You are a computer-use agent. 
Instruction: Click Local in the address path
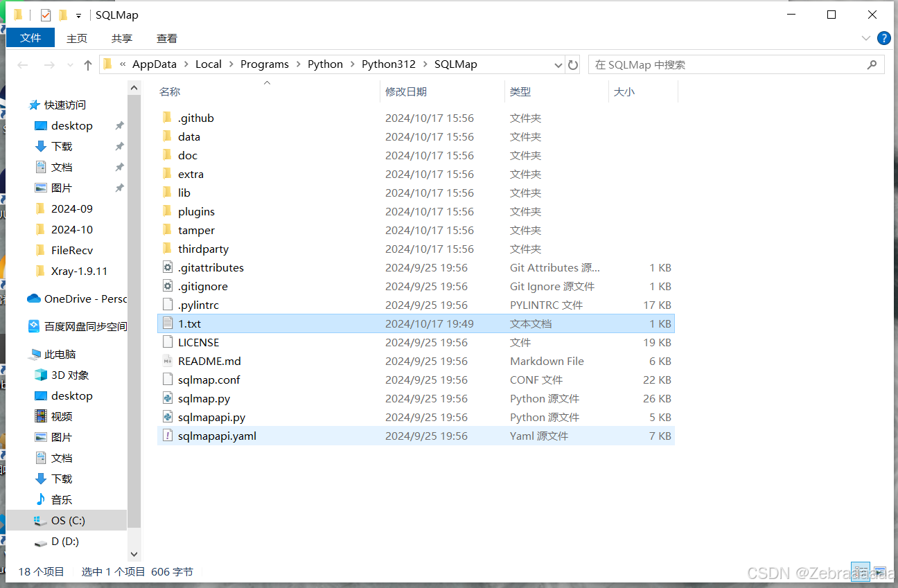pos(209,64)
